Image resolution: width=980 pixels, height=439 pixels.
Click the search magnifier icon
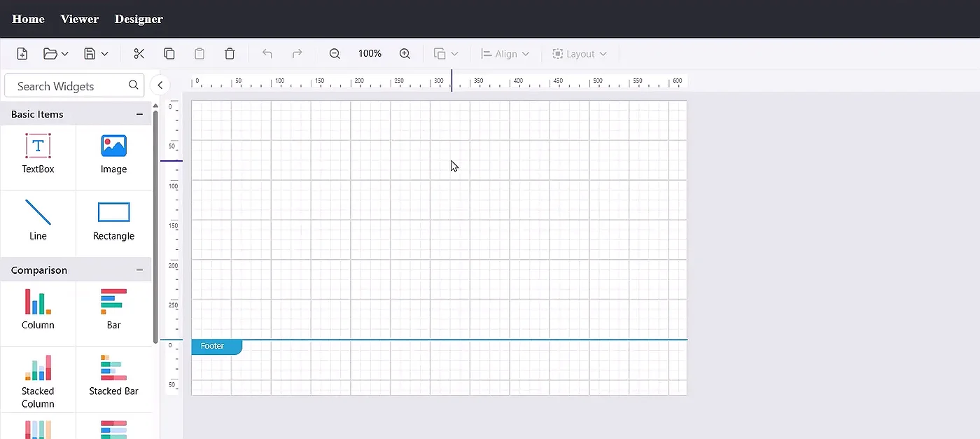[134, 85]
